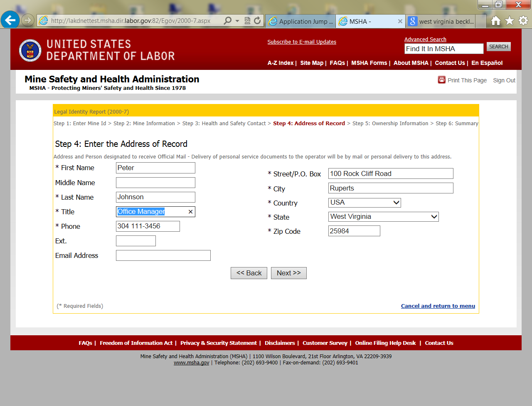The height and width of the screenshot is (406, 532).
Task: Open the Site Map header link
Action: point(312,63)
